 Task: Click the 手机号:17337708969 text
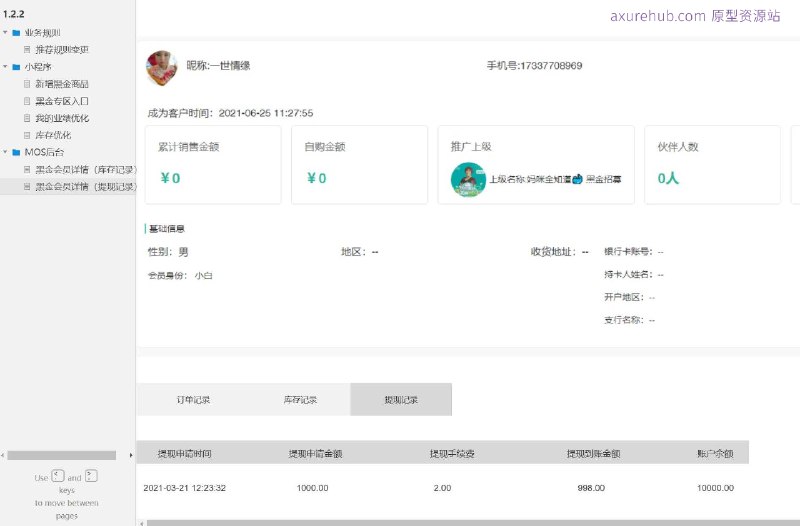point(534,65)
